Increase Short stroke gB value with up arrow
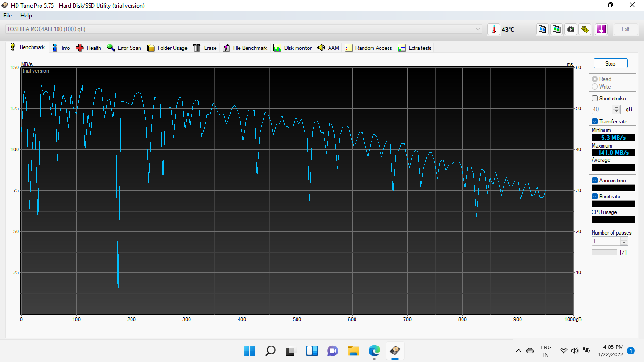 [x=617, y=107]
